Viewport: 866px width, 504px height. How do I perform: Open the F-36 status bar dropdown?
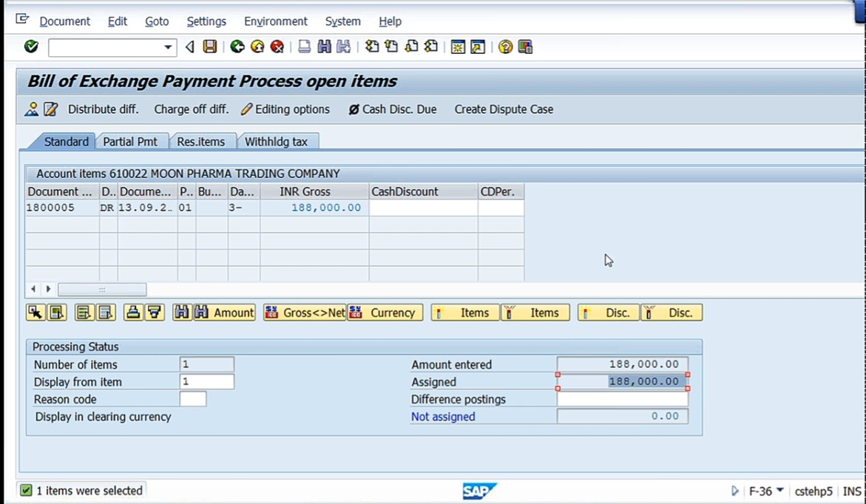[x=779, y=490]
